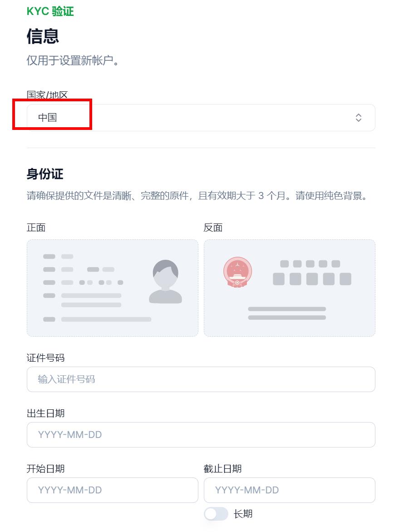The height and width of the screenshot is (532, 409).
Task: Click the 截止日期 field label
Action: (222, 468)
